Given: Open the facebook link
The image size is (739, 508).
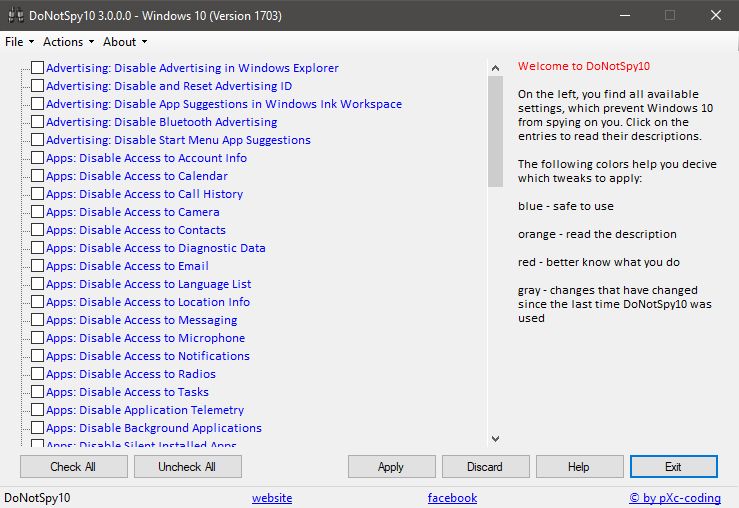Looking at the screenshot, I should click(452, 498).
